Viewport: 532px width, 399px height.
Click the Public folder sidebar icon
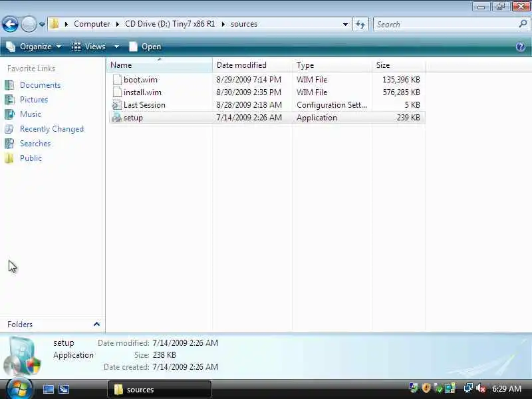pos(9,158)
